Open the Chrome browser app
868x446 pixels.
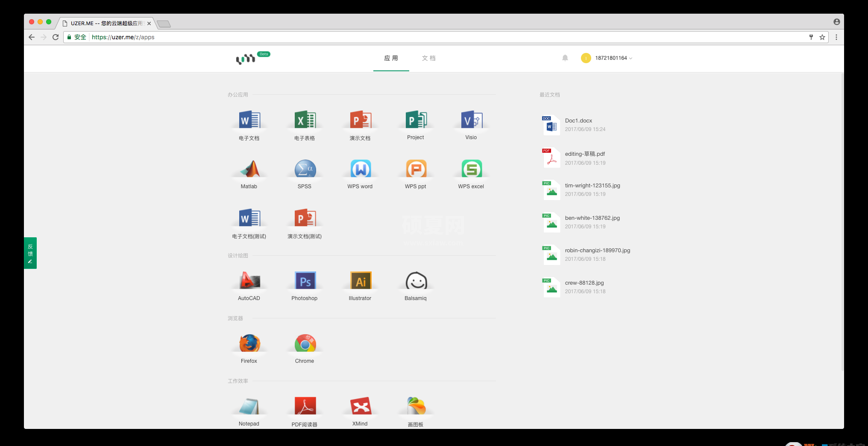click(x=305, y=344)
